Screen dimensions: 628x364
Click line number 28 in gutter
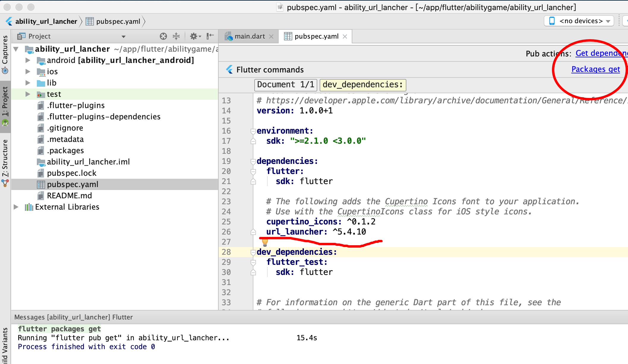coord(226,252)
